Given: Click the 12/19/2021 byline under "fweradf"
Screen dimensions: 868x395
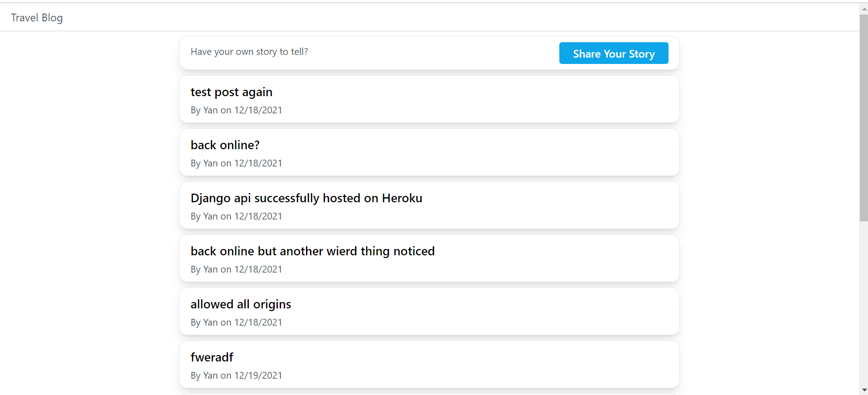Looking at the screenshot, I should 236,375.
